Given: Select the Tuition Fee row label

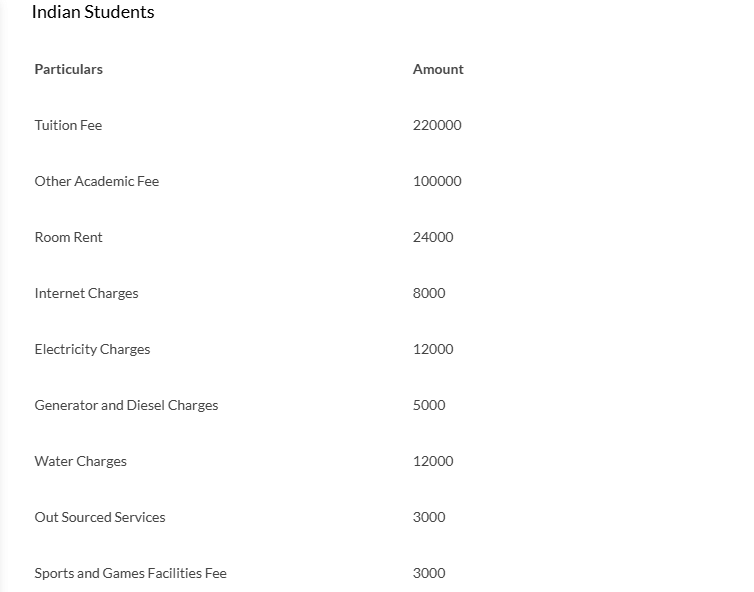Looking at the screenshot, I should (x=68, y=125).
